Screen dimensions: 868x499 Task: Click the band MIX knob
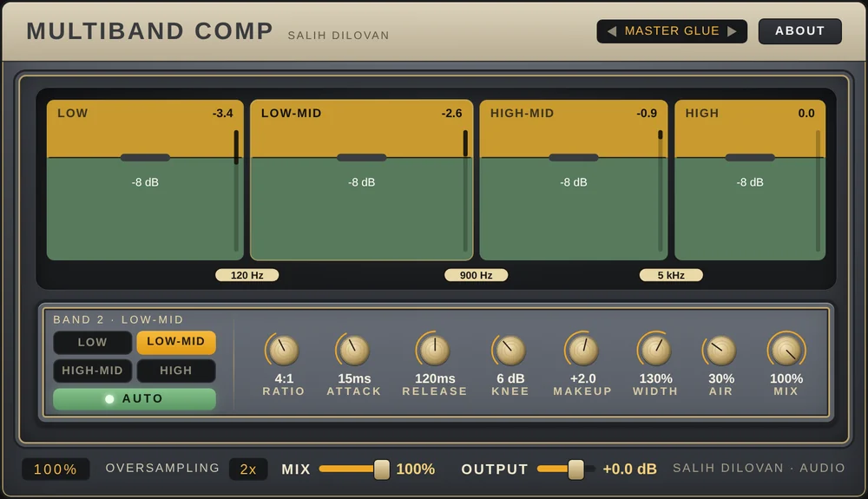tap(786, 351)
